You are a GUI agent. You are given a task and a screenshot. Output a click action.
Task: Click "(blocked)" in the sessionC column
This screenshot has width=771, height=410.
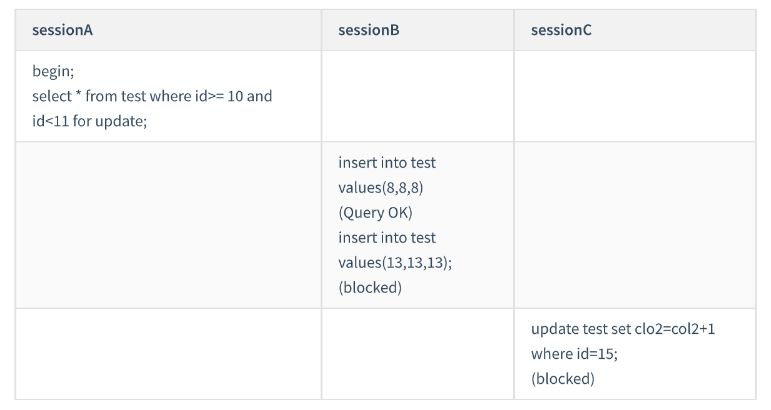(563, 378)
